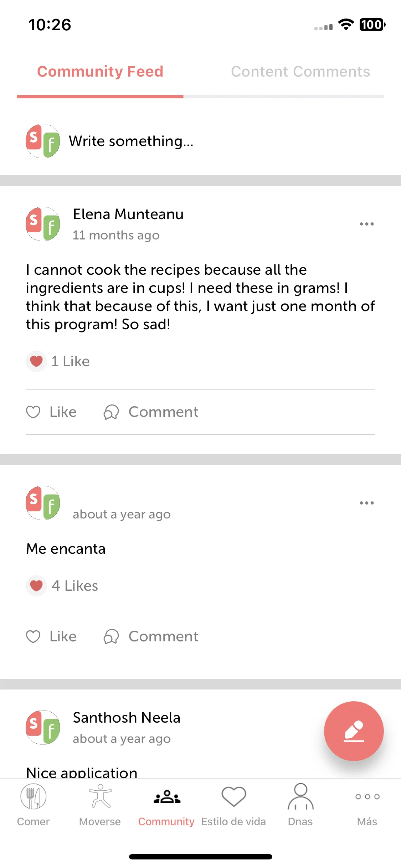401x868 pixels.
Task: Tap the floating compose pencil button
Action: click(x=354, y=731)
